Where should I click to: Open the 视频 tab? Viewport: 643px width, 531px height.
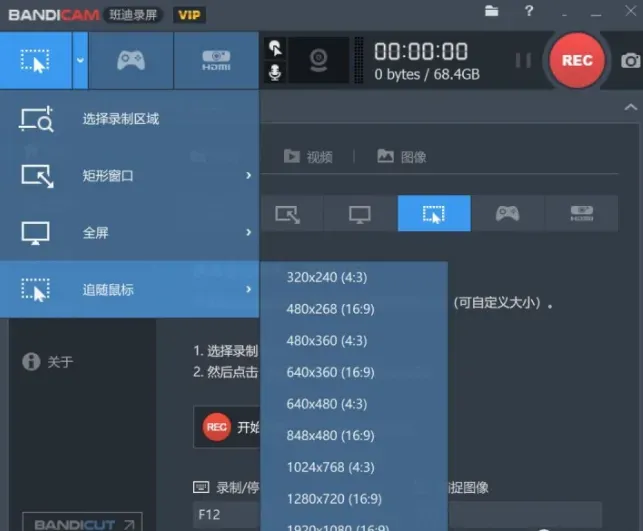tap(308, 157)
